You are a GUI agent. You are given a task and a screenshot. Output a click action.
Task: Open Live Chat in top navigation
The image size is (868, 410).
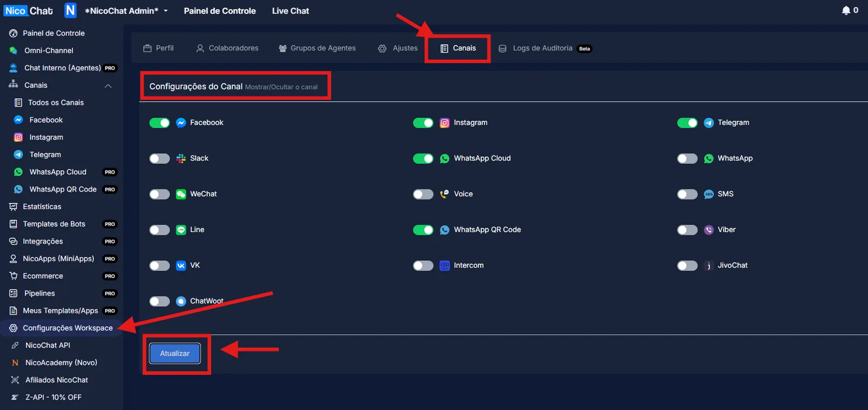click(x=291, y=11)
